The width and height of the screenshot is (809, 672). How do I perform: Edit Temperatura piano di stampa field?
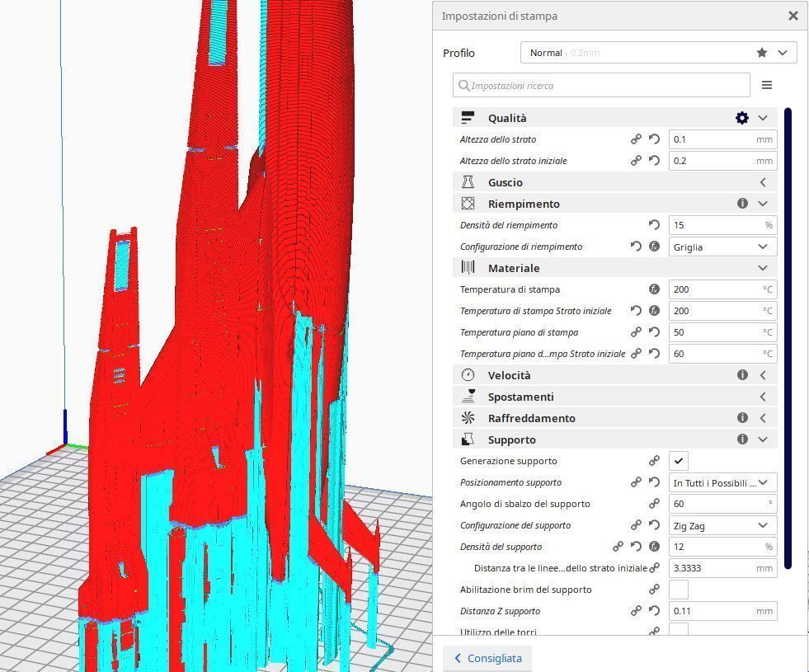(x=723, y=332)
